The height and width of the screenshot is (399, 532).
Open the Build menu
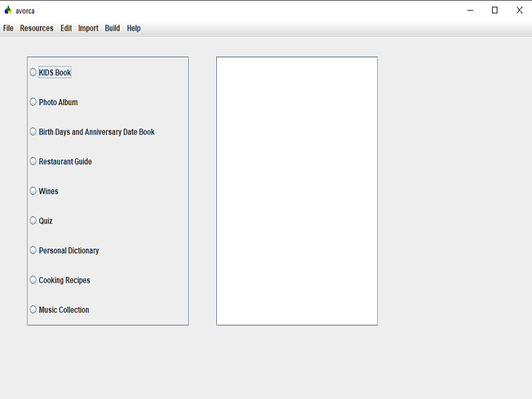pyautogui.click(x=112, y=28)
